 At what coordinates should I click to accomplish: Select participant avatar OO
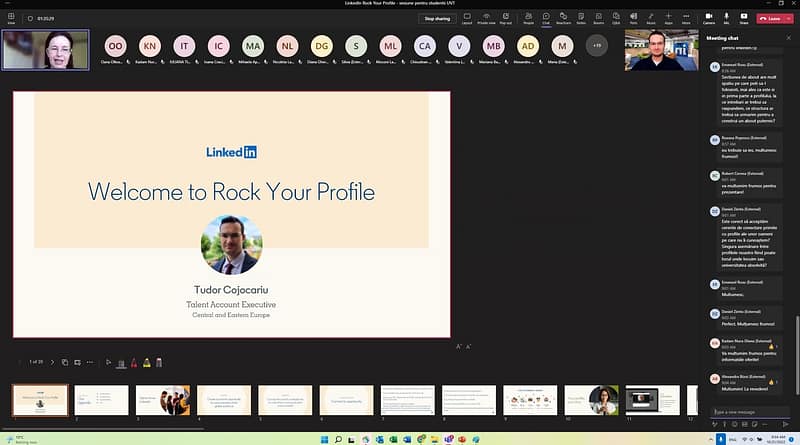pos(115,46)
